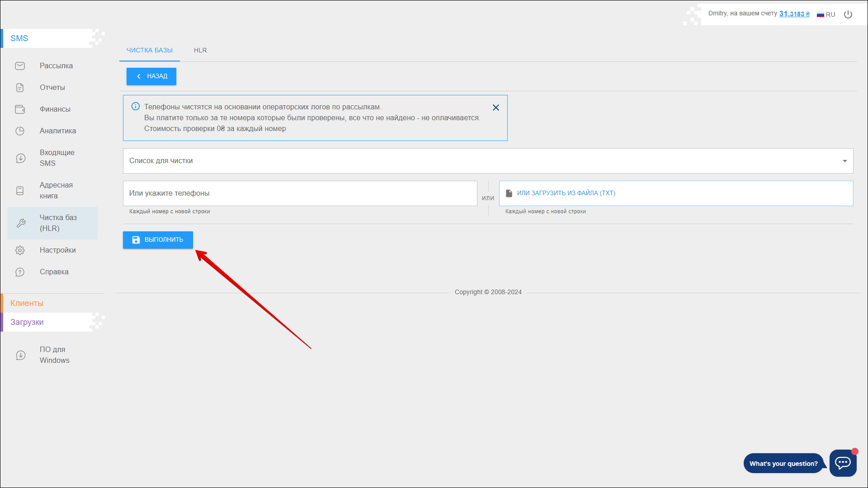Open Отчеты via the document icon
The image size is (868, 488).
[x=20, y=88]
